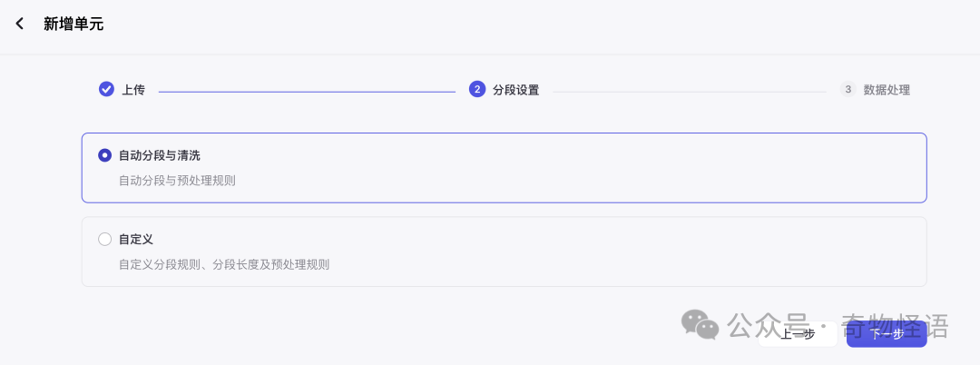Click the progress line between 上传 and 分段设置
Image resolution: width=980 pixels, height=365 pixels.
pyautogui.click(x=307, y=91)
